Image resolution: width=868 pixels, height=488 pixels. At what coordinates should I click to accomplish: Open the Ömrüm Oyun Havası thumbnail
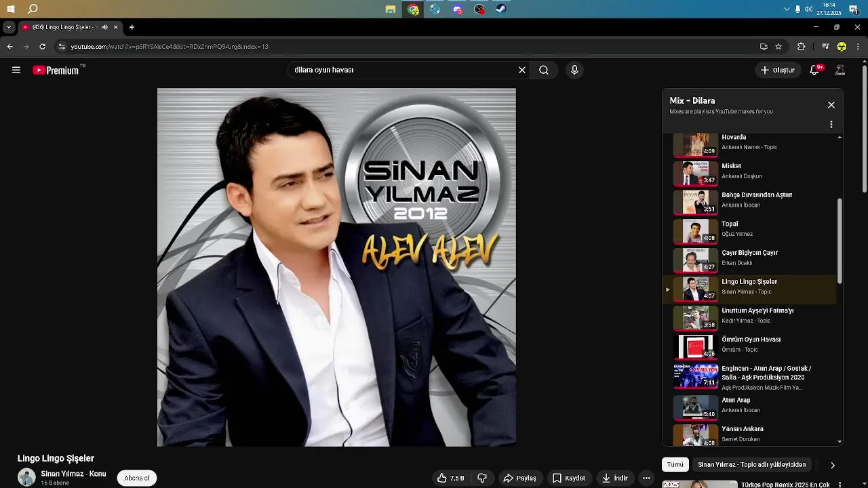coord(695,347)
